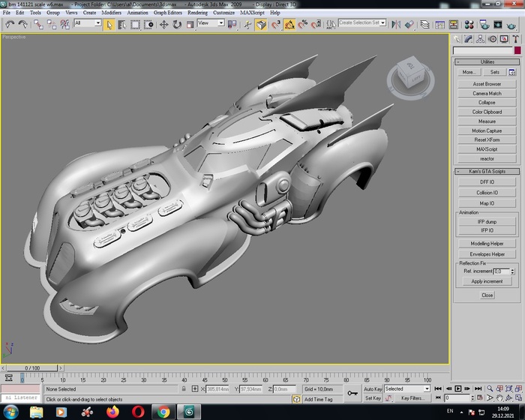Viewport: 525px width, 420px height.
Task: Open the Schematic View icon
Action: tap(453, 25)
